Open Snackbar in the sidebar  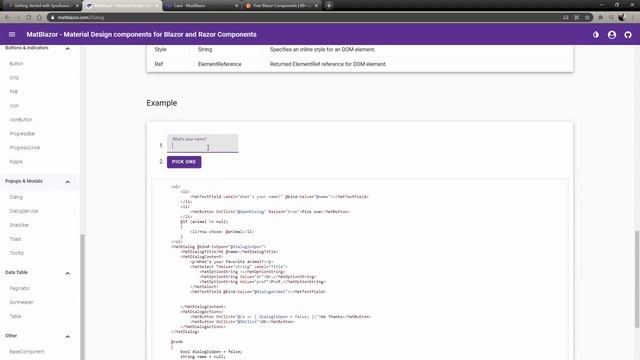(19, 225)
